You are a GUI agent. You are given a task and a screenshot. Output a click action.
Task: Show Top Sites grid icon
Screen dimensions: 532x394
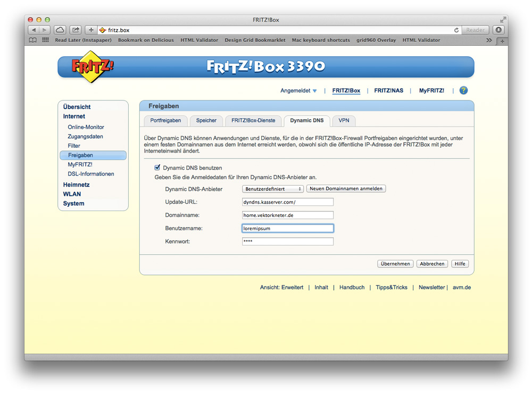point(45,40)
